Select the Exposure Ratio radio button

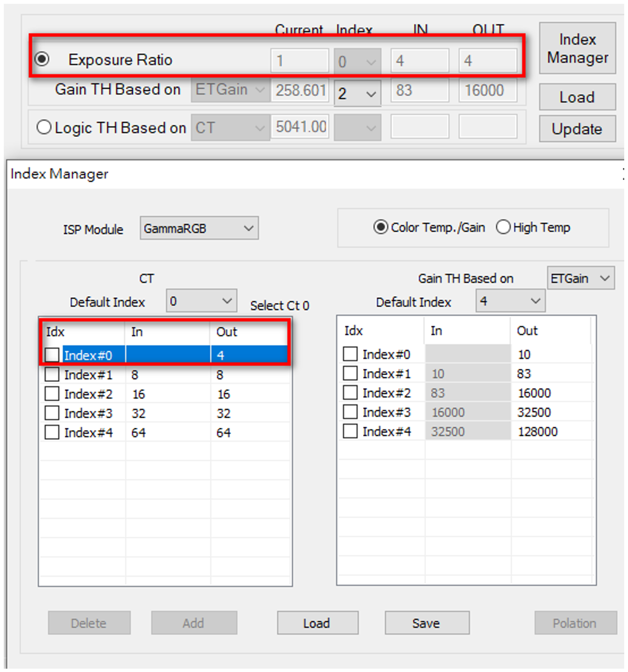pyautogui.click(x=42, y=59)
